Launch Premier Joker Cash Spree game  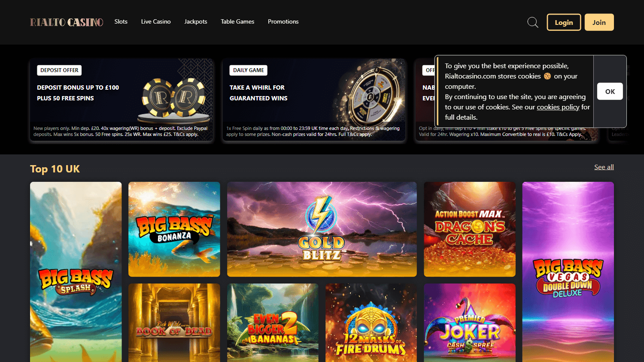(x=470, y=323)
